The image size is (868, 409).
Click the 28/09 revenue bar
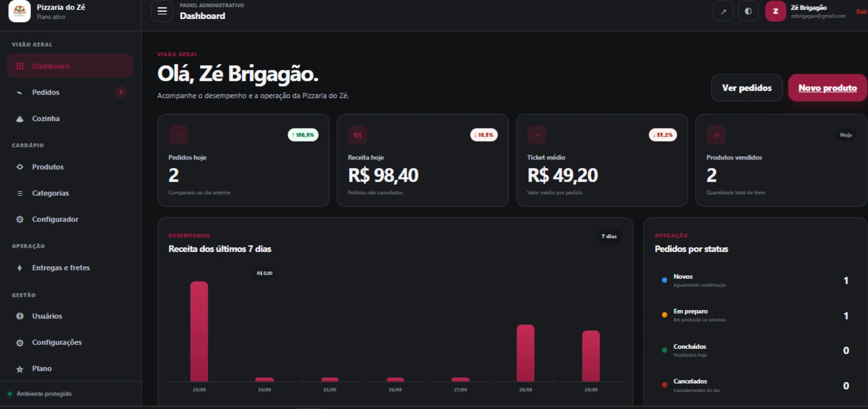(526, 353)
